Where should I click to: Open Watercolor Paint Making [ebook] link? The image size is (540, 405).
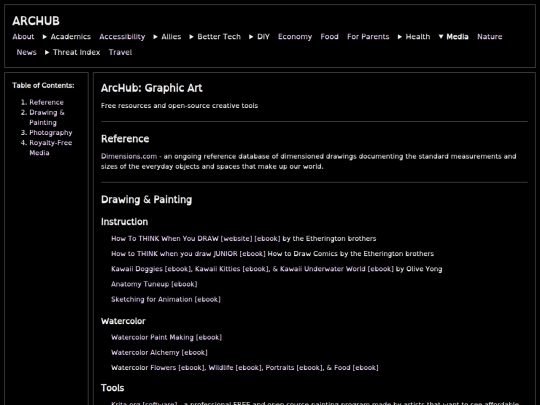coord(166,337)
